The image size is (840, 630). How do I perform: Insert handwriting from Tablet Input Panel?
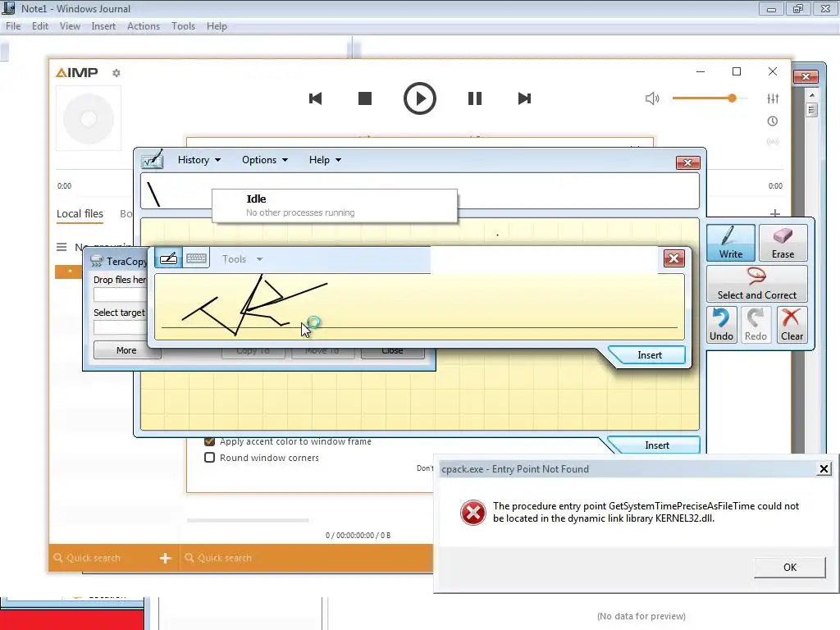tap(649, 355)
